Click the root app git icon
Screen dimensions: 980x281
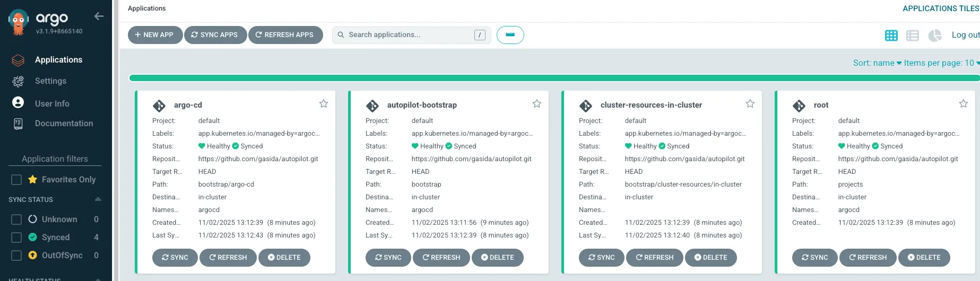pos(799,106)
